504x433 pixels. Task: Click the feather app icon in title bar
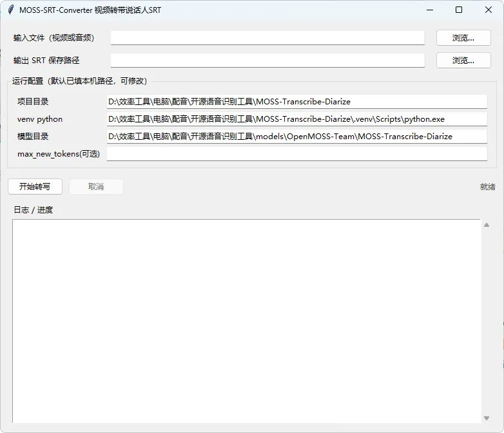coord(10,10)
